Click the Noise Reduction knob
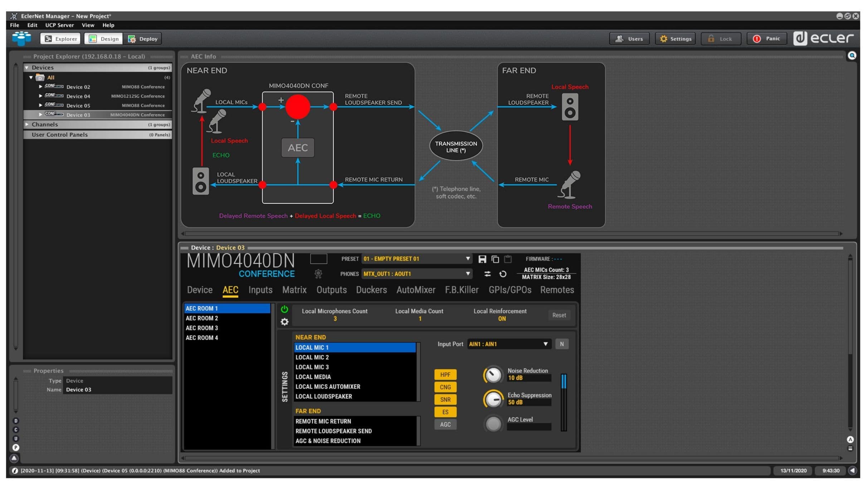The width and height of the screenshot is (868, 488). (x=493, y=375)
